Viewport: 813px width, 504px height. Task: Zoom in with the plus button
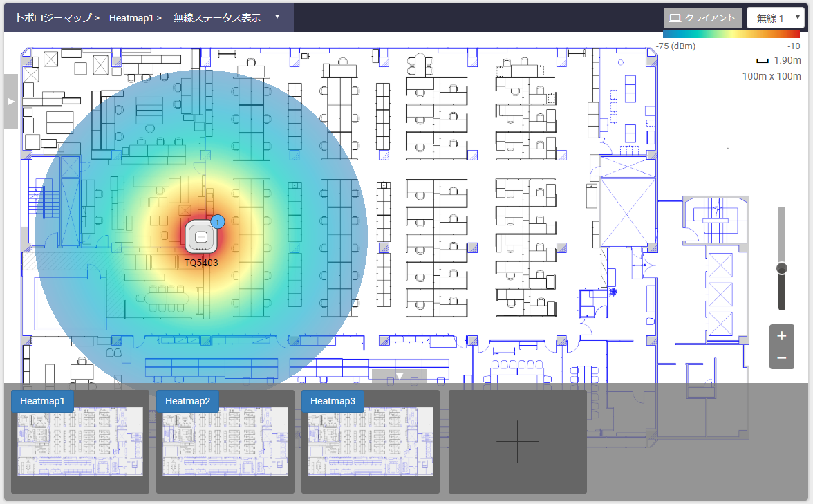click(781, 336)
